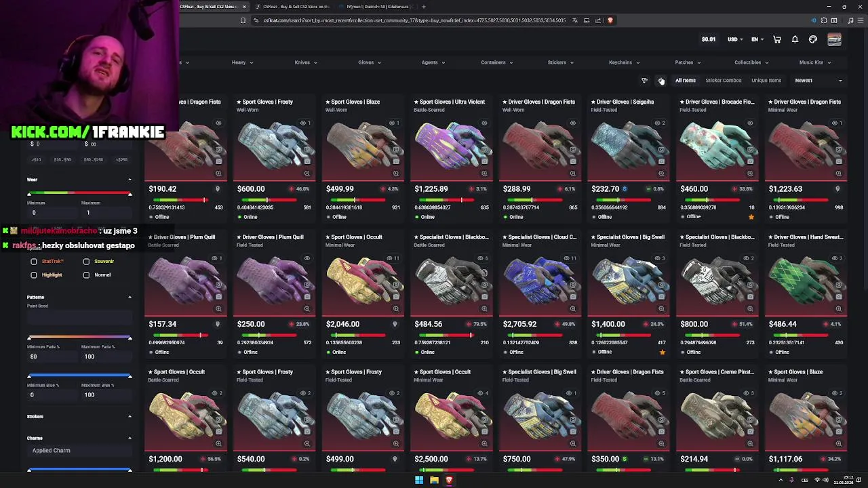Image resolution: width=868 pixels, height=488 pixels.
Task: Zoom the Driver Gloves Hand Sweat $486.44 item
Action: point(839,308)
